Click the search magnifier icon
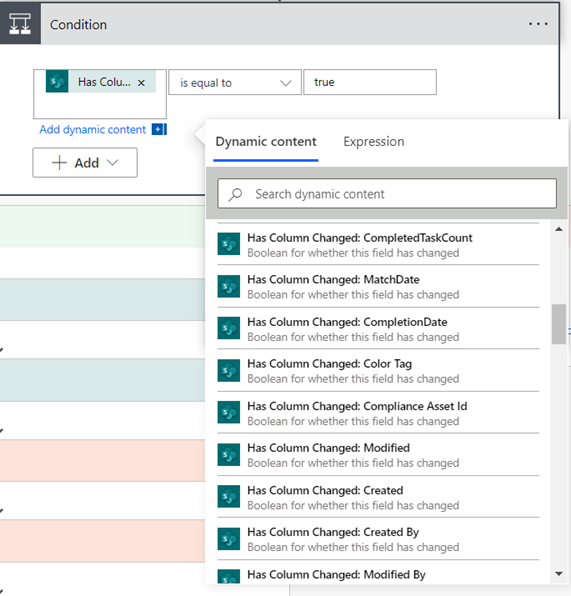 pos(235,194)
